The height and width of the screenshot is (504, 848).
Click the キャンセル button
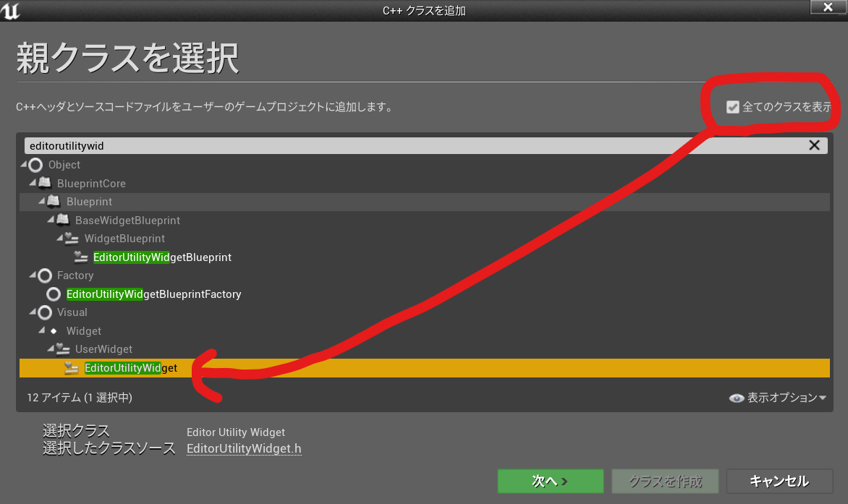779,481
